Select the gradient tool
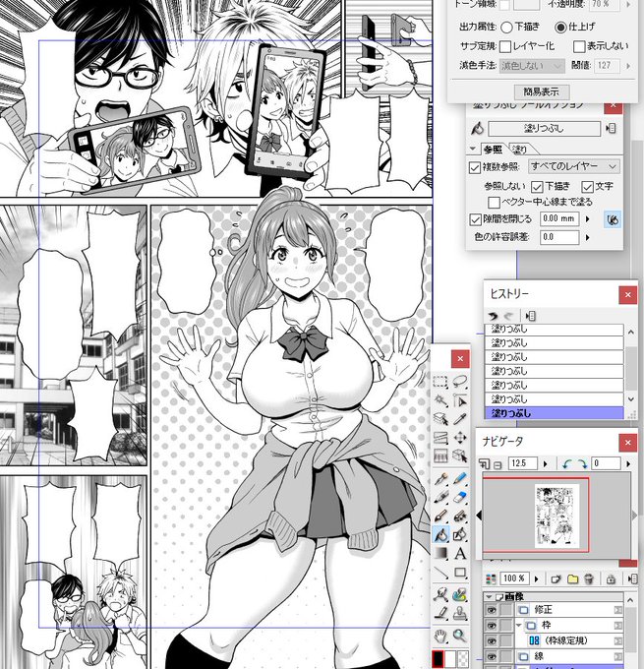This screenshot has height=669, width=644. click(440, 553)
